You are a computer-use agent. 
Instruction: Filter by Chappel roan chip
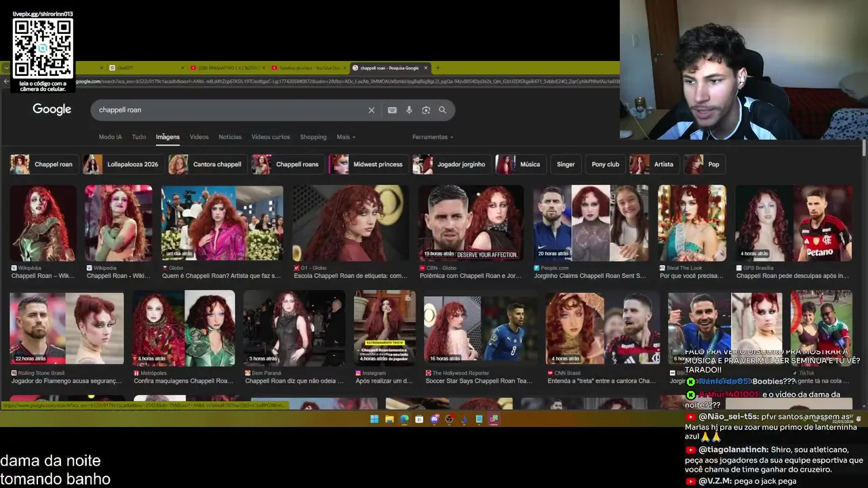(43, 164)
